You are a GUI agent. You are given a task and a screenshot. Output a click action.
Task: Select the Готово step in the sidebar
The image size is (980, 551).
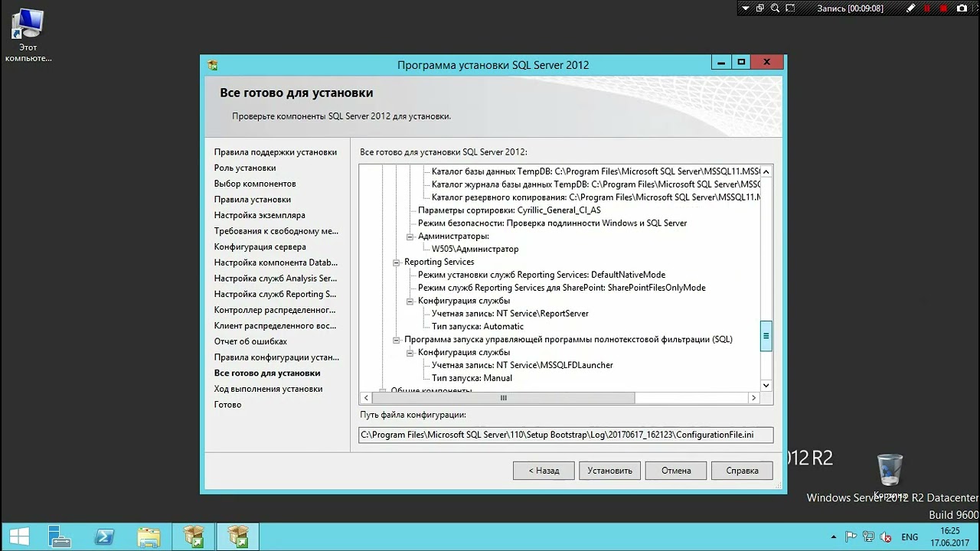(x=228, y=405)
